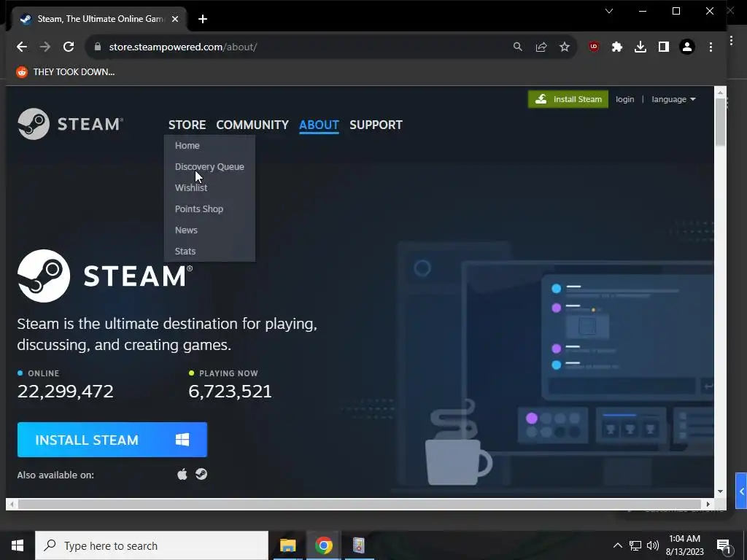This screenshot has height=560, width=747.
Task: Click the horizontal page scrollbar
Action: pos(359,504)
